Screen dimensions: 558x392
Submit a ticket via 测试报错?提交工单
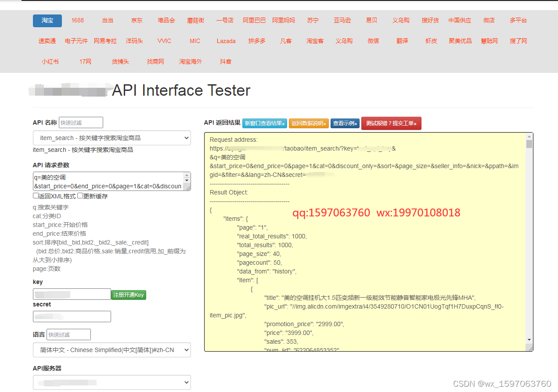pyautogui.click(x=391, y=123)
